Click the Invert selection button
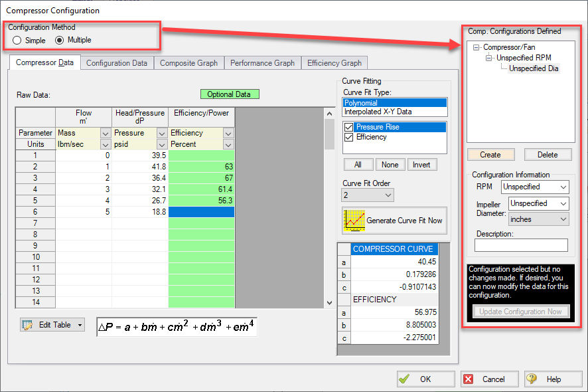588x392 pixels. (x=421, y=164)
